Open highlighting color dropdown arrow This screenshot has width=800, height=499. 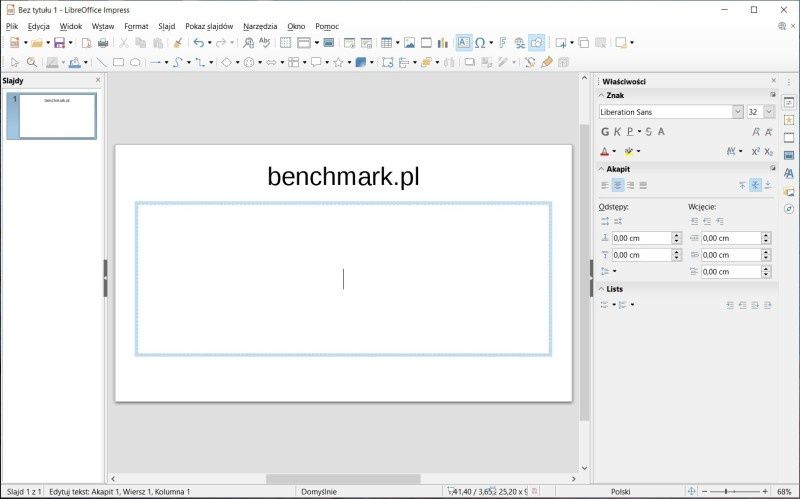pos(638,152)
